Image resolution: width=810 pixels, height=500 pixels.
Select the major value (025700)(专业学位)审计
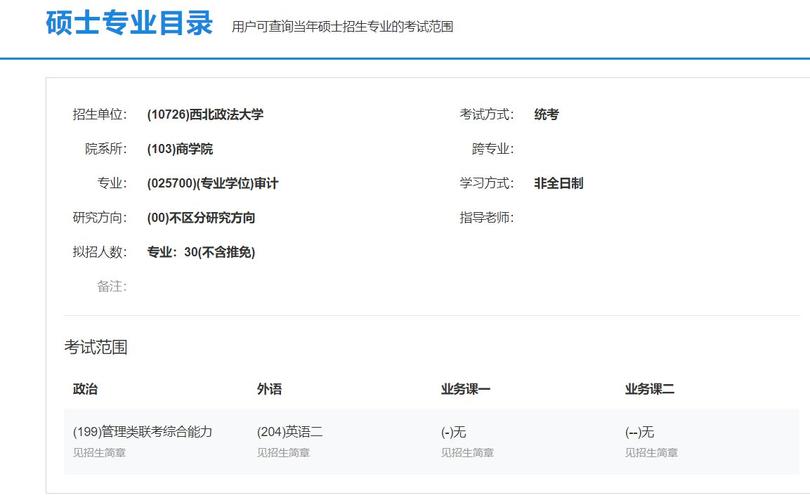pyautogui.click(x=212, y=183)
